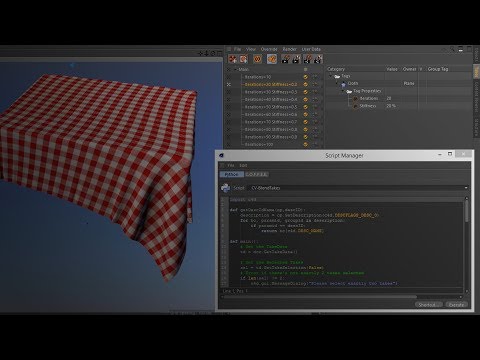The height and width of the screenshot is (360, 480).
Task: Click camera icon on Iterations=100 take row
Action: click(315, 145)
